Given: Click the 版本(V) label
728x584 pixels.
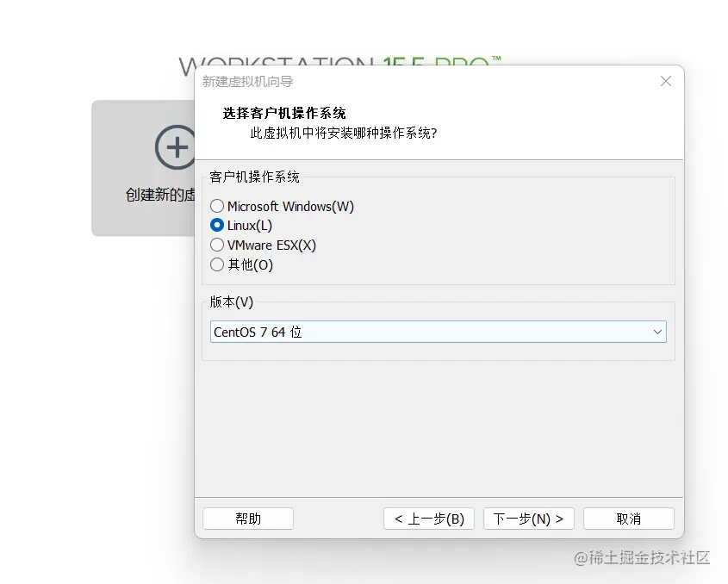Looking at the screenshot, I should coord(231,302).
